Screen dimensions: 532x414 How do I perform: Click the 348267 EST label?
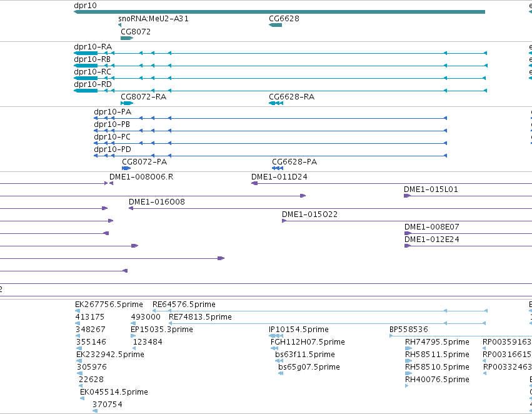pyautogui.click(x=90, y=330)
